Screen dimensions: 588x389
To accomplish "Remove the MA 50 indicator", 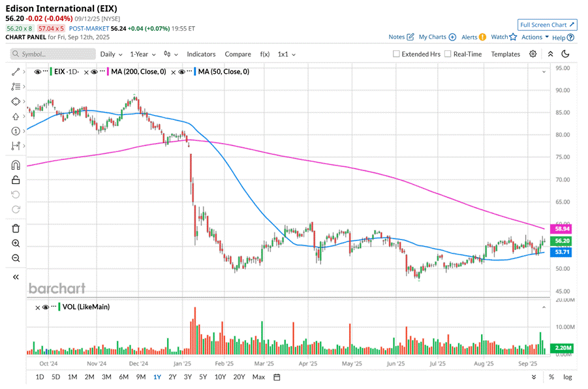I will pyautogui.click(x=173, y=72).
